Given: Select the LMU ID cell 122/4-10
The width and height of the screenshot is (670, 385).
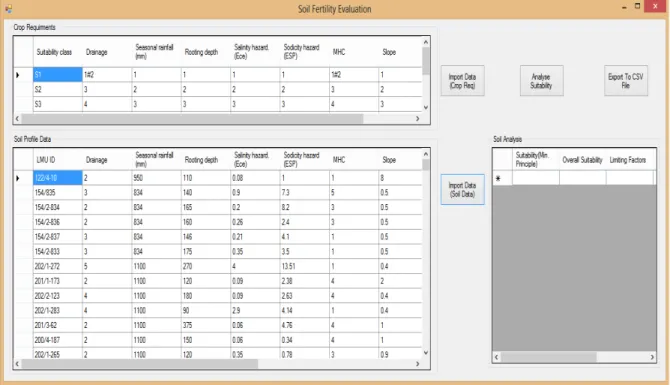Looking at the screenshot, I should click(58, 178).
